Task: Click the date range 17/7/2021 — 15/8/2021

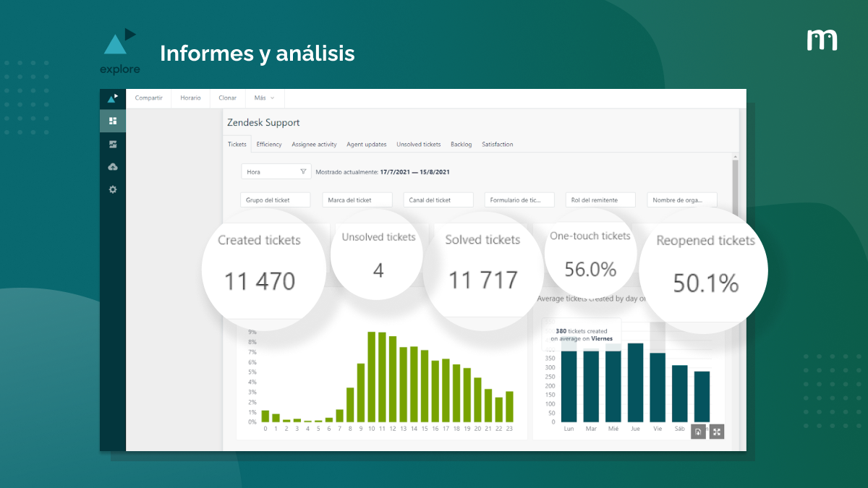Action: click(415, 172)
